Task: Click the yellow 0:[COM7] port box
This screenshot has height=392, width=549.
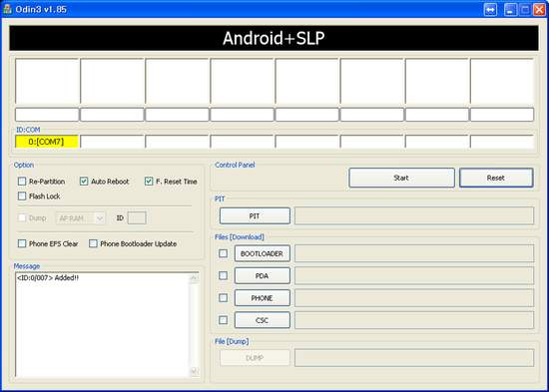Action: 47,142
